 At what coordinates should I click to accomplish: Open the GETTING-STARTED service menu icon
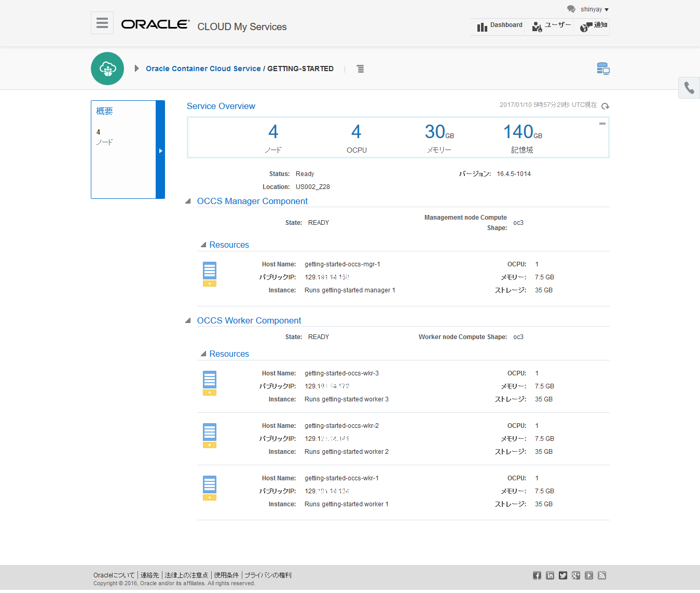(x=360, y=69)
